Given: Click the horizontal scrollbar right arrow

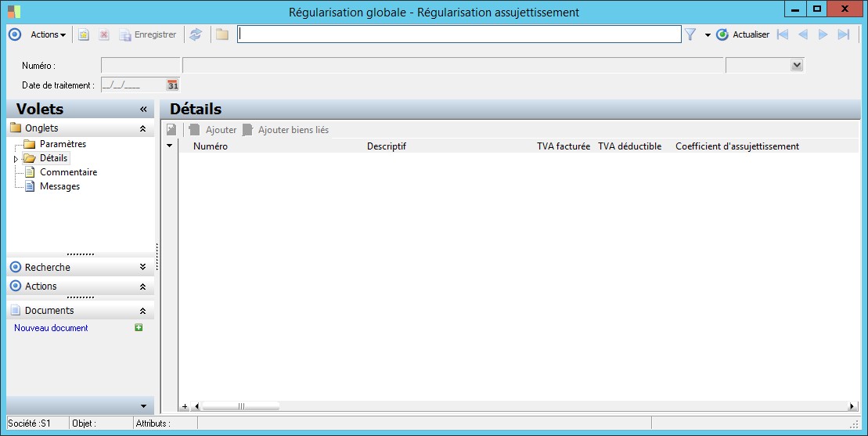Looking at the screenshot, I should (852, 406).
